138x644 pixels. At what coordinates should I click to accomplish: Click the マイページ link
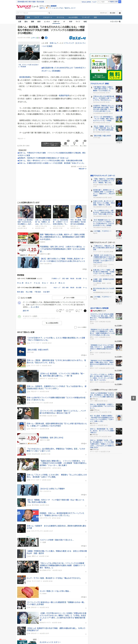point(103,13)
